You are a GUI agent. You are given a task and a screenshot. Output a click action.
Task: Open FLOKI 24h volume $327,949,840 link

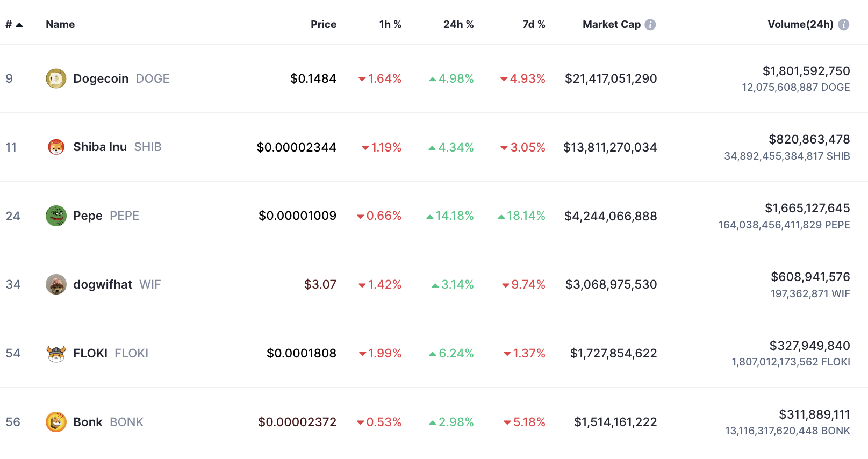[x=810, y=346]
